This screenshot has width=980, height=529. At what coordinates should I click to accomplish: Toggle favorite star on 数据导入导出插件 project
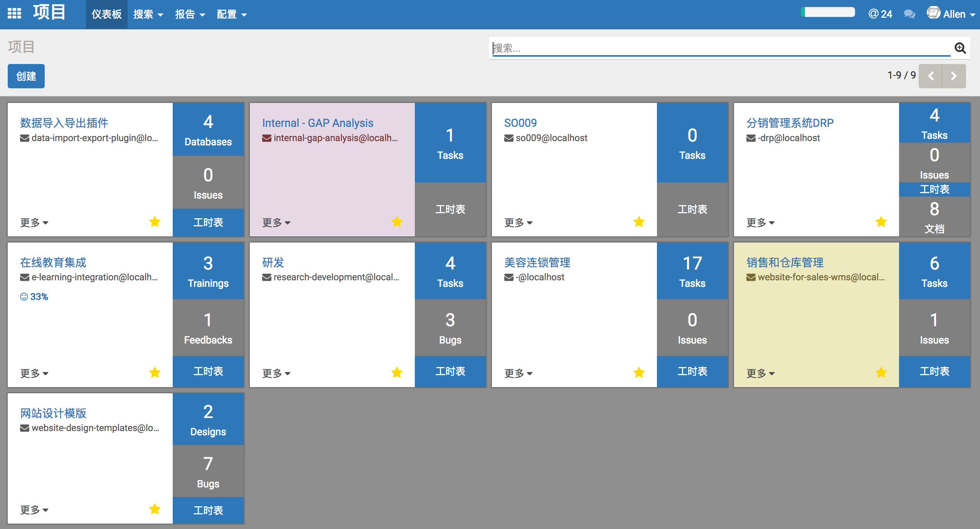tap(155, 222)
